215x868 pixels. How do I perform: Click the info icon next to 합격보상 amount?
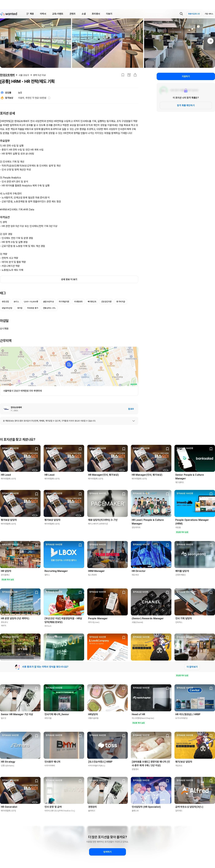click(49, 98)
